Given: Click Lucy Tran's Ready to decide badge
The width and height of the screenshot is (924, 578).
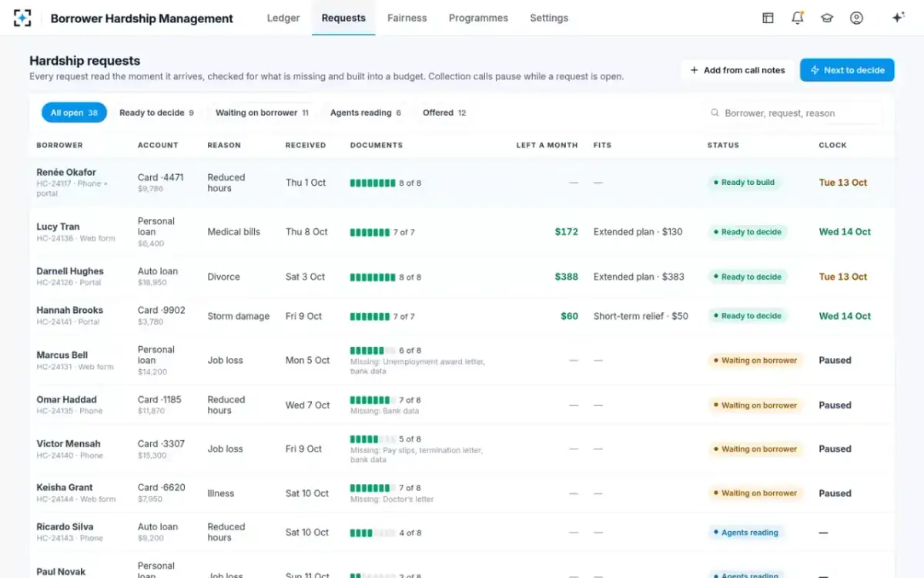Looking at the screenshot, I should pyautogui.click(x=747, y=232).
